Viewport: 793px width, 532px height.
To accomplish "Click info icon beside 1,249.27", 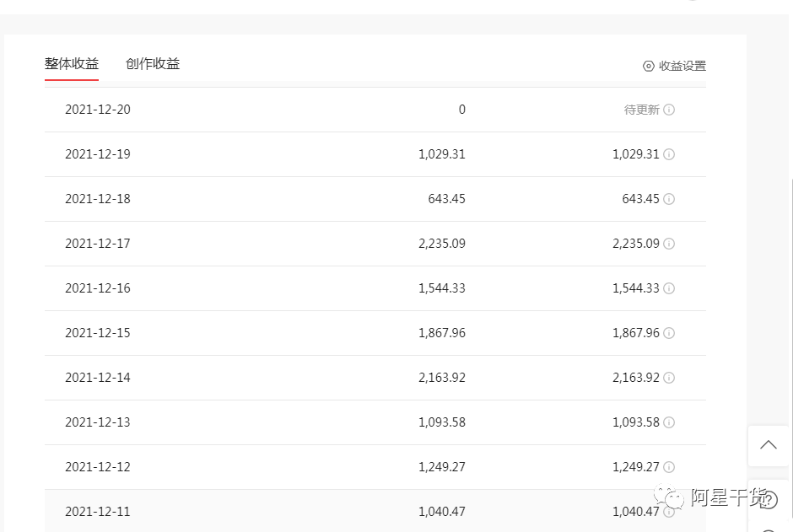I will click(669, 467).
